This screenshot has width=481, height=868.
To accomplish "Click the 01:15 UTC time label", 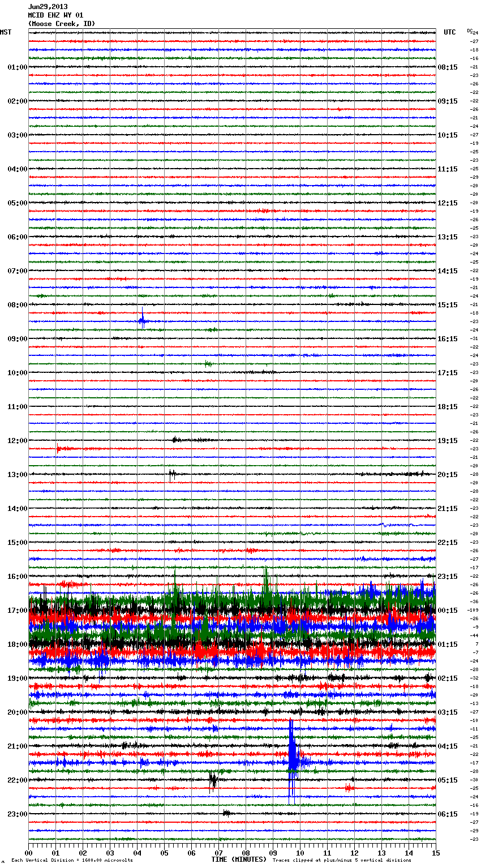I will click(x=448, y=644).
